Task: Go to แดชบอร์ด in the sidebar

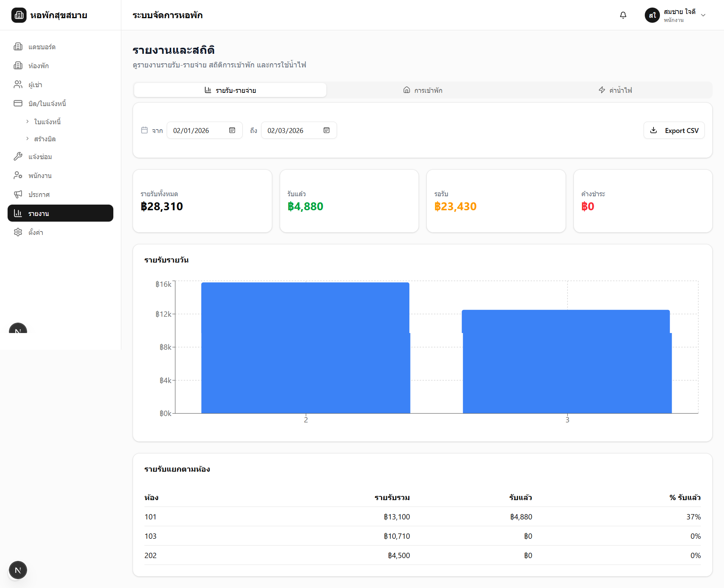Action: pyautogui.click(x=60, y=47)
